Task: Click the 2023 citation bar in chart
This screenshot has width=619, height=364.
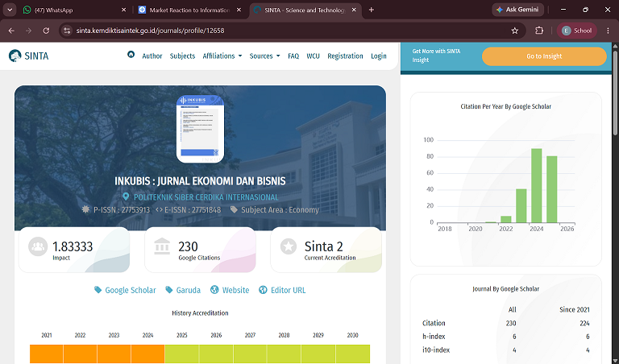Action: coord(521,205)
